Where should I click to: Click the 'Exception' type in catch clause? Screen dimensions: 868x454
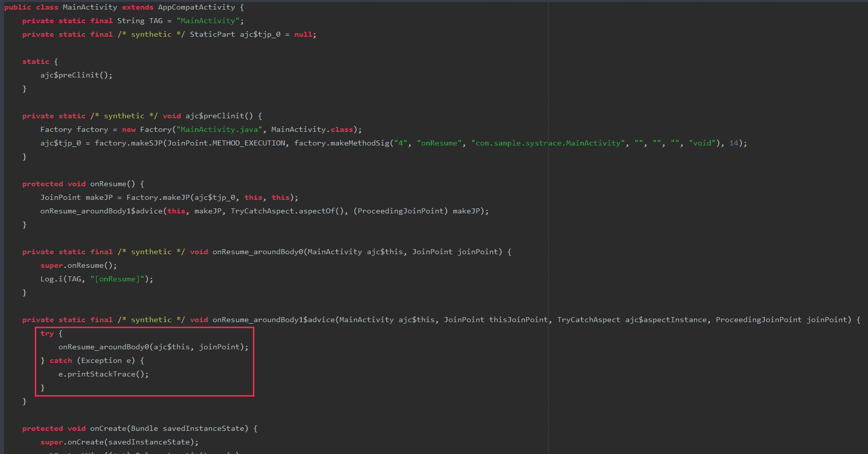pos(101,360)
